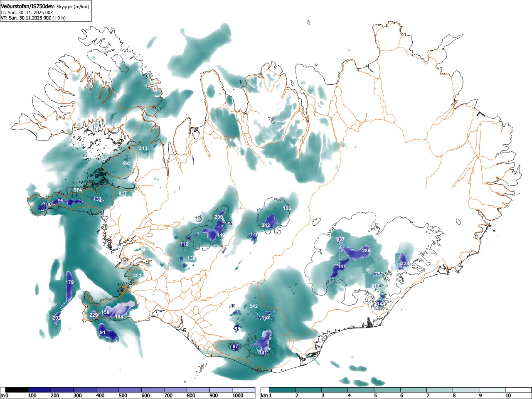Click the 186 visibility value on map
This screenshot has width=532, height=399.
tap(287, 208)
